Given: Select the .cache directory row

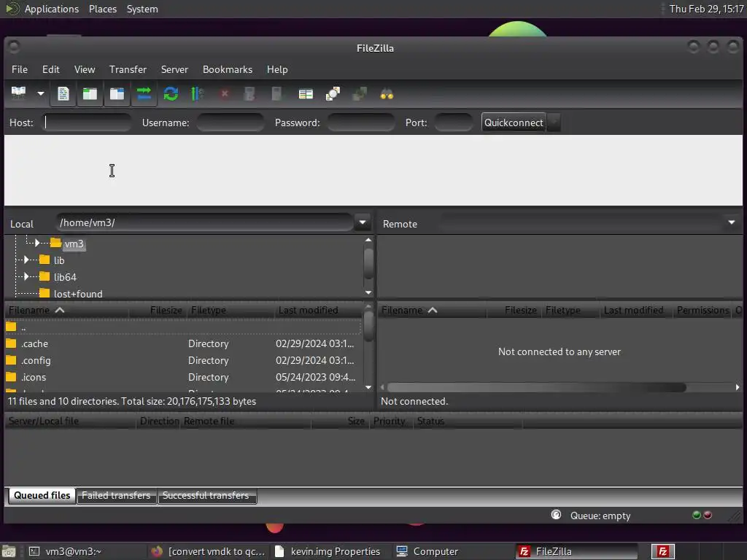Looking at the screenshot, I should coord(183,344).
